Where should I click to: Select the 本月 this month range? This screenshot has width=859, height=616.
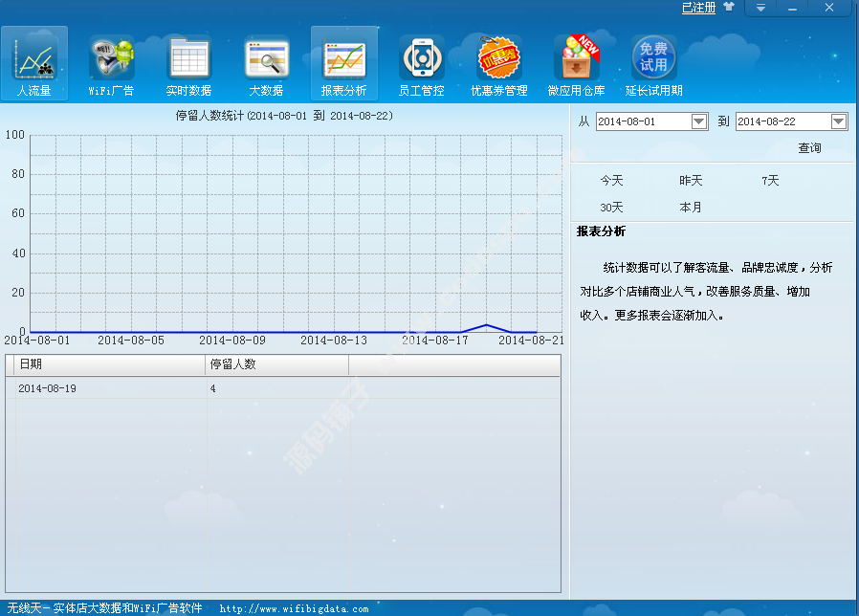tap(691, 208)
